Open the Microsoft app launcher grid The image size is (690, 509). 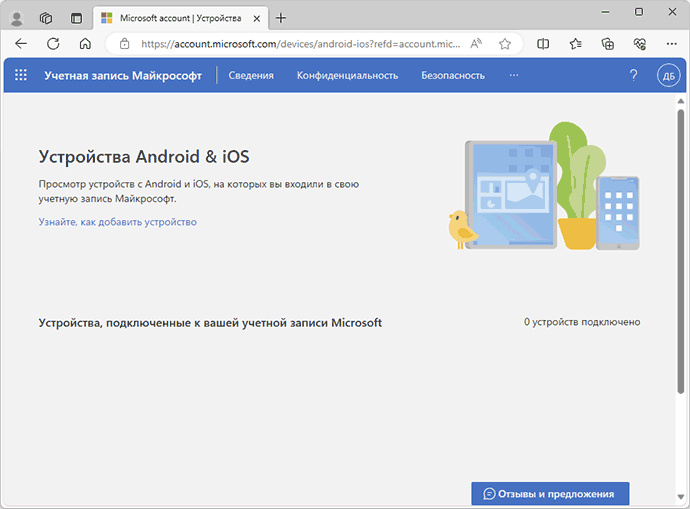(21, 75)
